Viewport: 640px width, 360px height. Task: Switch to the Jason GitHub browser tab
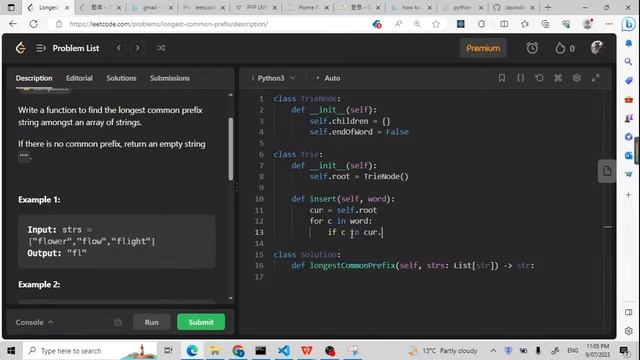(513, 7)
